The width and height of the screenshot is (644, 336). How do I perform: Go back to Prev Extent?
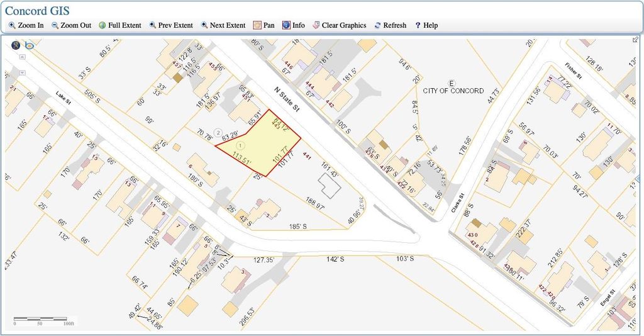pos(153,26)
